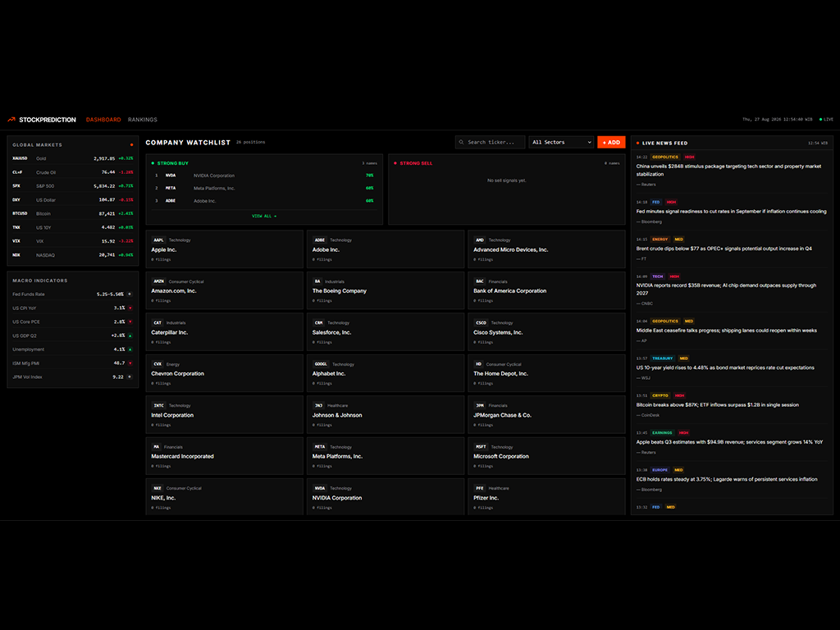Focus the Search ticker input field

point(491,142)
